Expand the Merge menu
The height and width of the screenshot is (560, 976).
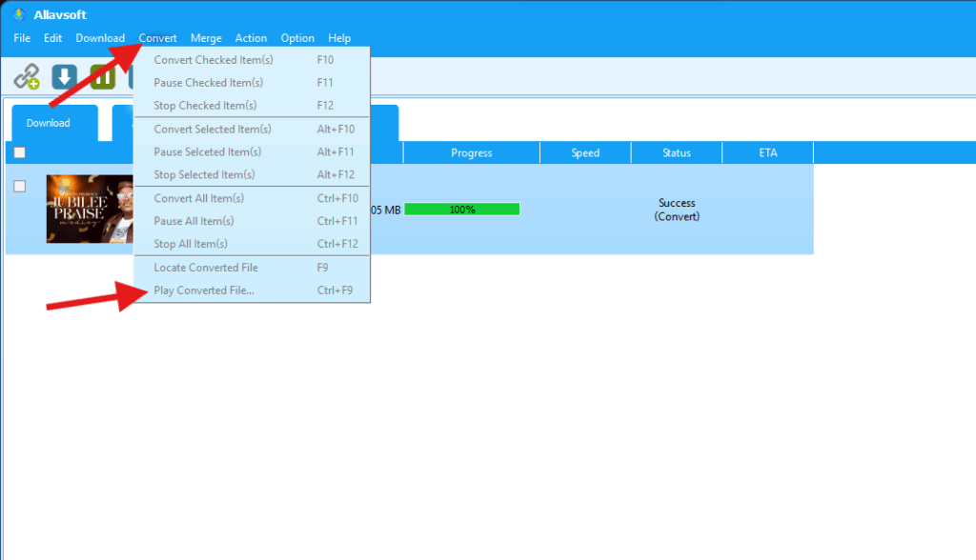click(206, 38)
